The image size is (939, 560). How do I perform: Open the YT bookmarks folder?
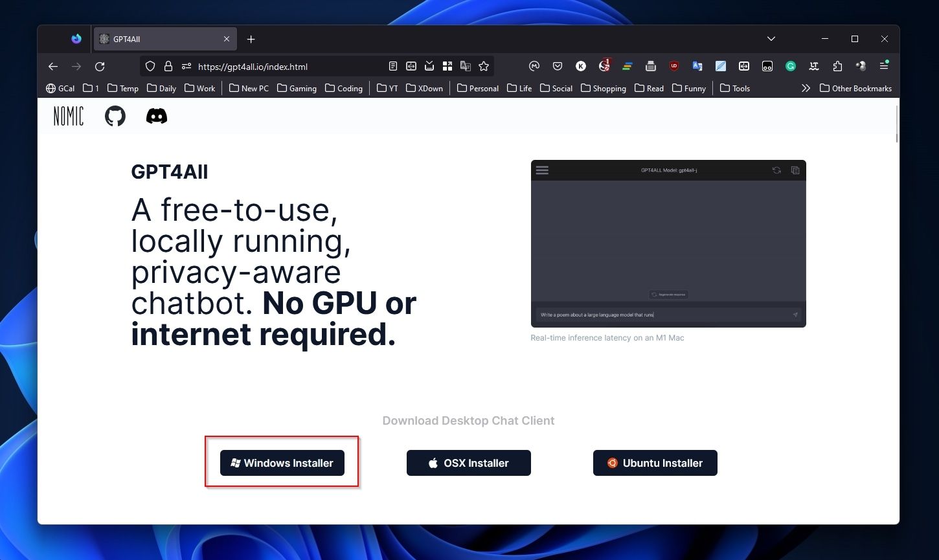coord(387,88)
